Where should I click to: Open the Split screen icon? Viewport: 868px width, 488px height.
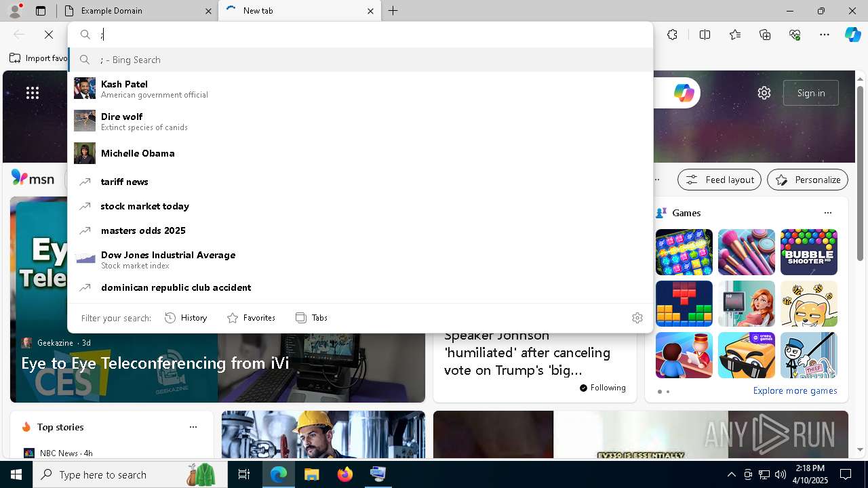tap(705, 35)
